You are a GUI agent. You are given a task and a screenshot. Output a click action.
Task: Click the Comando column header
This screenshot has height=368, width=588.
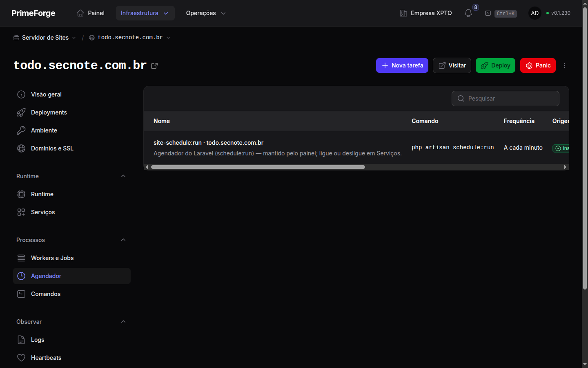point(425,121)
